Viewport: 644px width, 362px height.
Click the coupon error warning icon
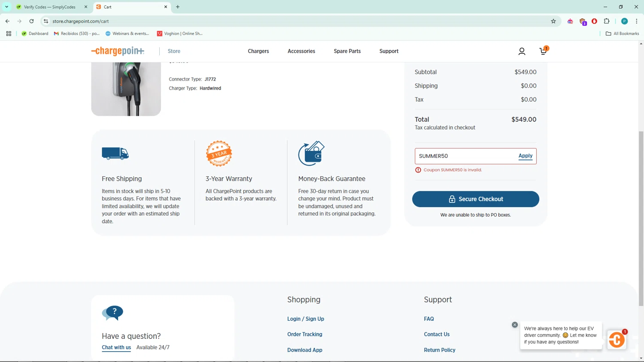pos(418,170)
